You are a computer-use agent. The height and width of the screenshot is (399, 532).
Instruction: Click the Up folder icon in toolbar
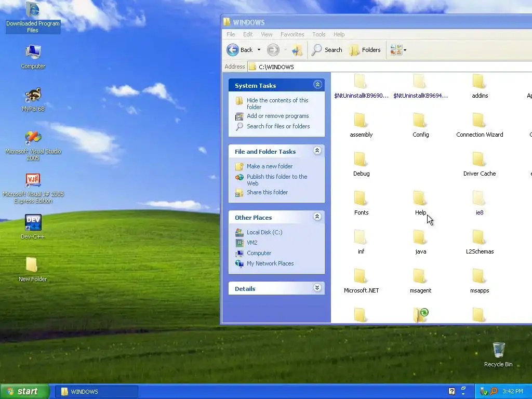click(297, 50)
